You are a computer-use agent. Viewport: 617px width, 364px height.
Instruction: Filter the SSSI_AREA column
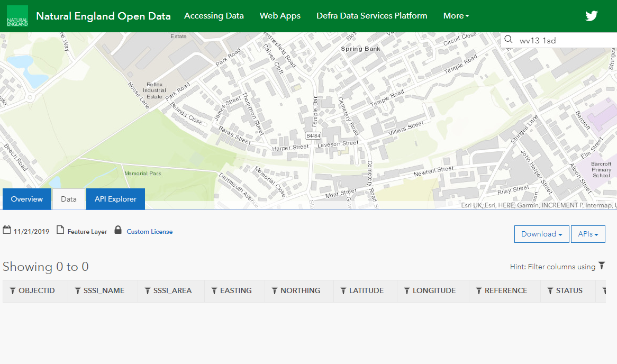click(148, 290)
